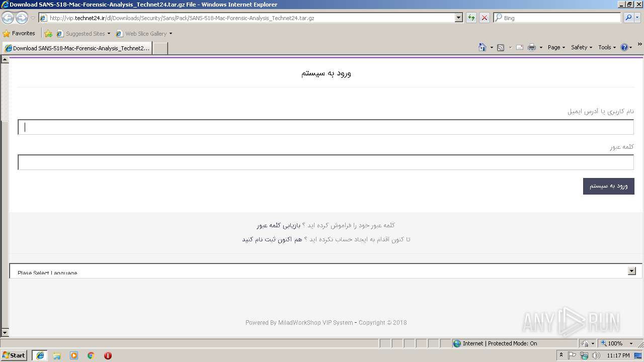644x362 pixels.
Task: Launch the media player taskbar icon
Action: click(x=74, y=355)
